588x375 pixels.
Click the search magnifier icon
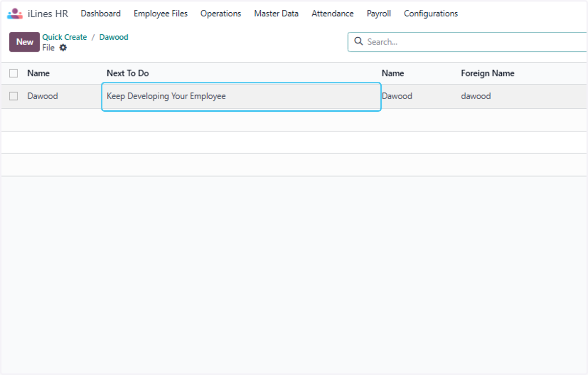click(359, 42)
